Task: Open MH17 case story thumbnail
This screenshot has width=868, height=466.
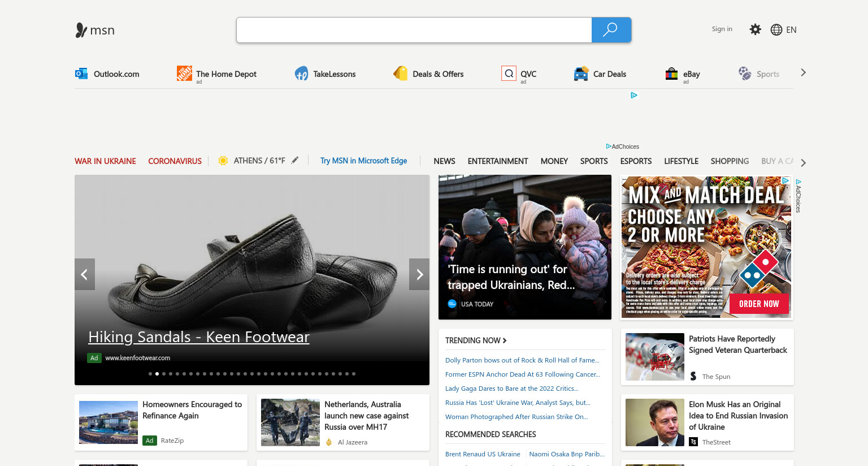Action: coord(290,422)
